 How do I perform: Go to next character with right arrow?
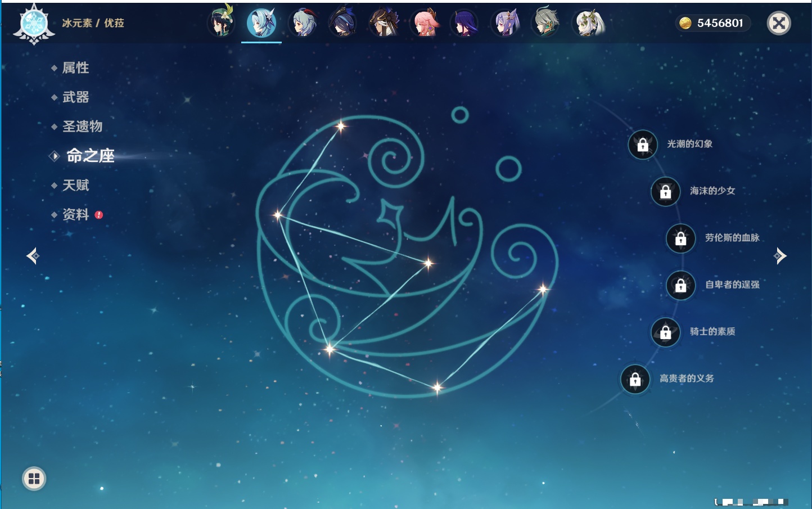(x=780, y=256)
